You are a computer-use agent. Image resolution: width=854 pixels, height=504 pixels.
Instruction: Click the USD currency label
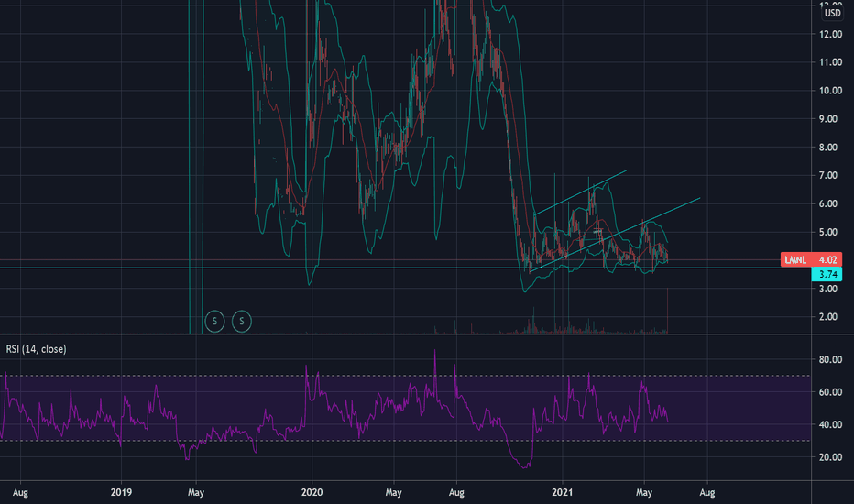832,13
